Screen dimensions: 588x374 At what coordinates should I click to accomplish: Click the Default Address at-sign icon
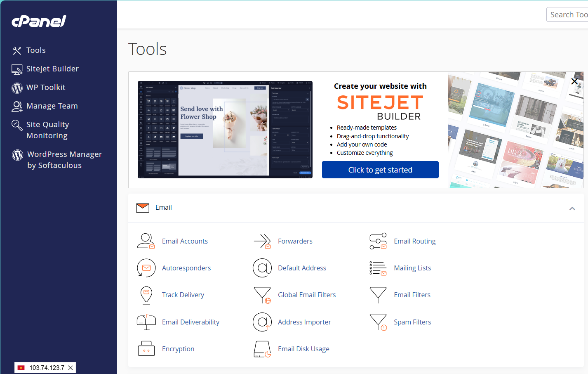tap(262, 268)
